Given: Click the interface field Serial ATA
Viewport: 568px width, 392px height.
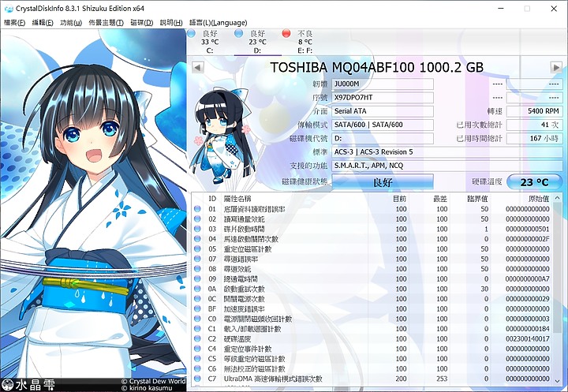Looking at the screenshot, I should pos(383,111).
